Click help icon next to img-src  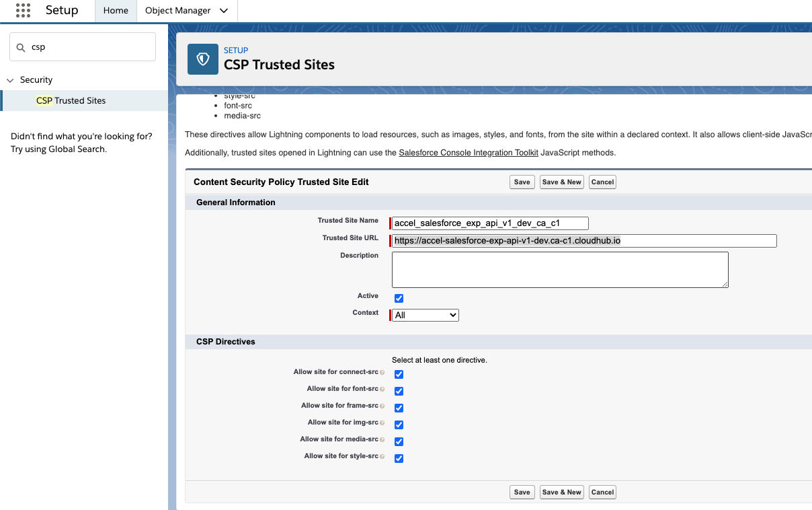(382, 423)
